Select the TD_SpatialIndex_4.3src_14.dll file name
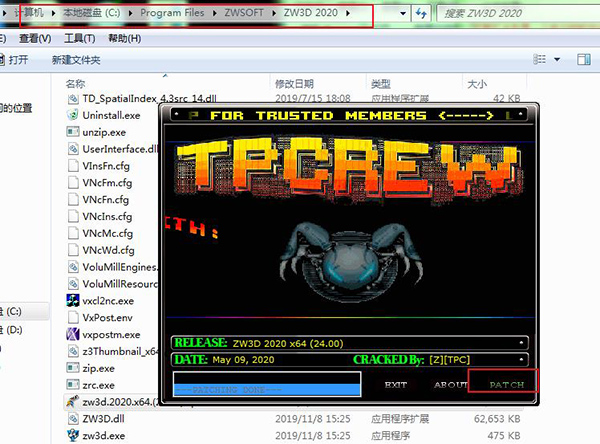 pyautogui.click(x=150, y=98)
